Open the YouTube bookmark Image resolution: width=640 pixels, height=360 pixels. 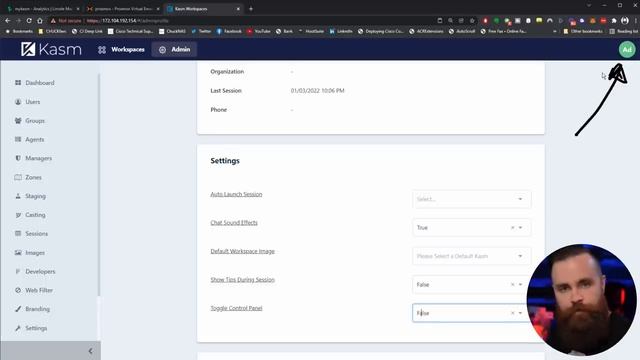coord(258,31)
